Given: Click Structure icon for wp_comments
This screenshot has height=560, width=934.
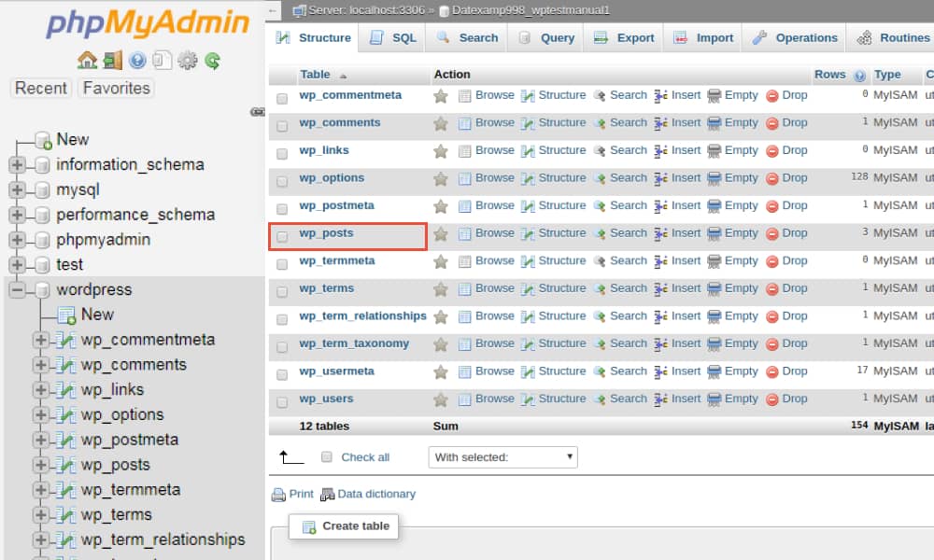Looking at the screenshot, I should [x=527, y=123].
